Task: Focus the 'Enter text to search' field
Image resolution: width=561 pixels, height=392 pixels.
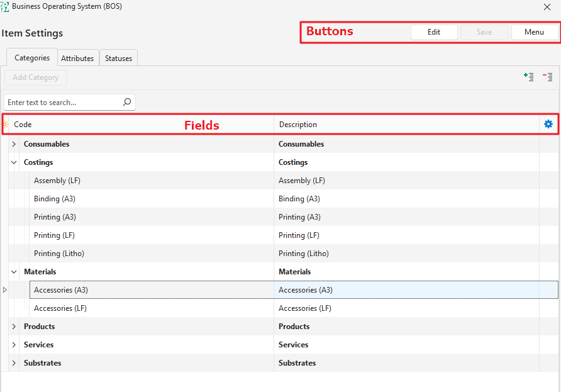Action: coord(62,103)
